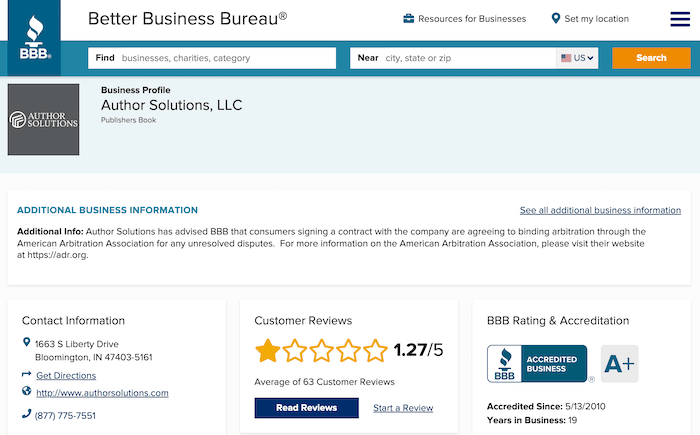The image size is (700, 435).
Task: Click the Contact Information heading
Action: coord(73,321)
